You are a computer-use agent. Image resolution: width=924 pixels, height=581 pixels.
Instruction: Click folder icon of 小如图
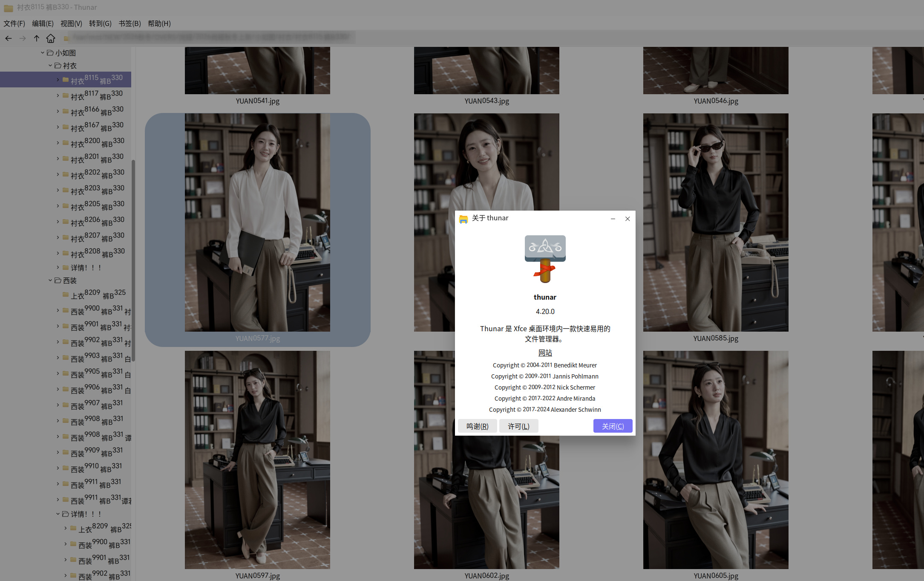(50, 53)
